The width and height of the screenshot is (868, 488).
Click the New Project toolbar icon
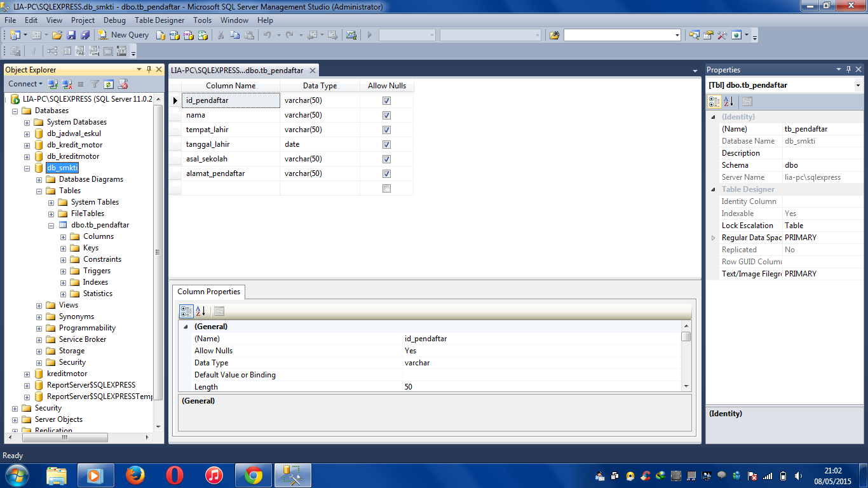[x=15, y=35]
